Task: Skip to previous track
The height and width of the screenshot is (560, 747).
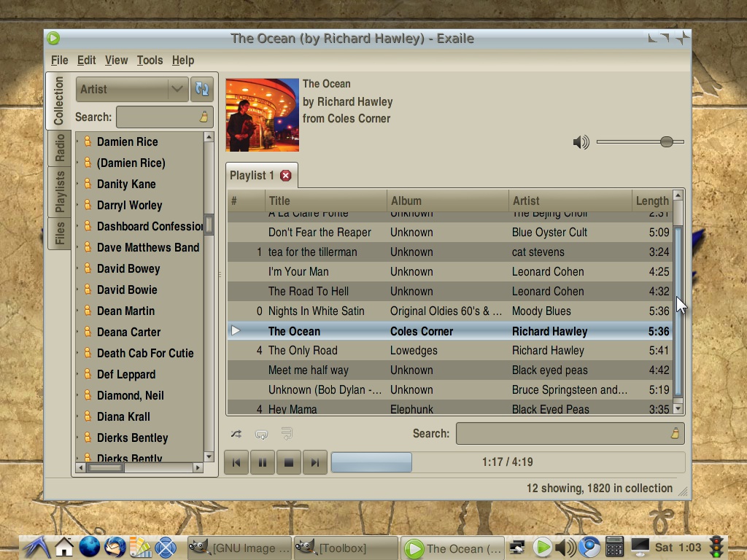Action: (236, 462)
